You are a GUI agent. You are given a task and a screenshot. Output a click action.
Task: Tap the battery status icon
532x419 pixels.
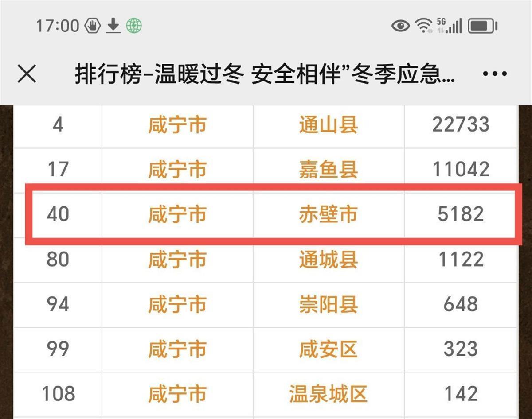pyautogui.click(x=483, y=26)
